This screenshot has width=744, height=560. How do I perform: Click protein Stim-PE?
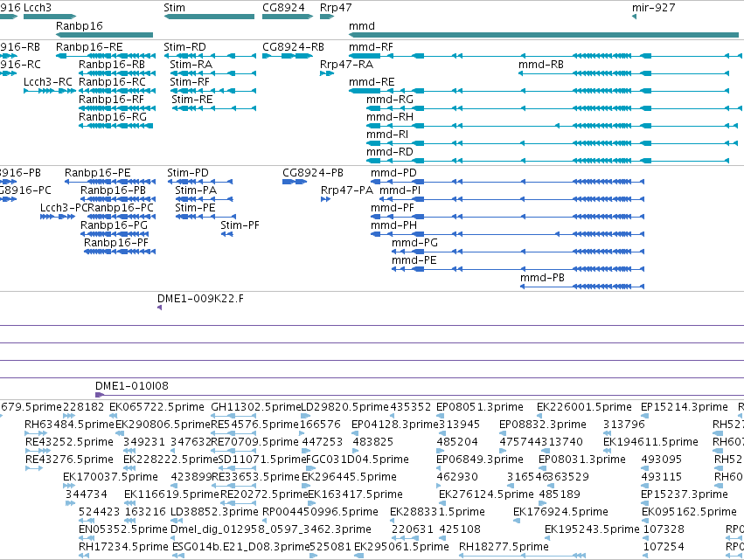pyautogui.click(x=195, y=208)
